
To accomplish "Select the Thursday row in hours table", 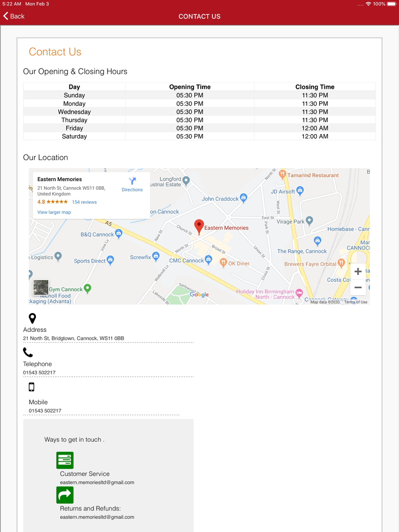I will point(199,120).
